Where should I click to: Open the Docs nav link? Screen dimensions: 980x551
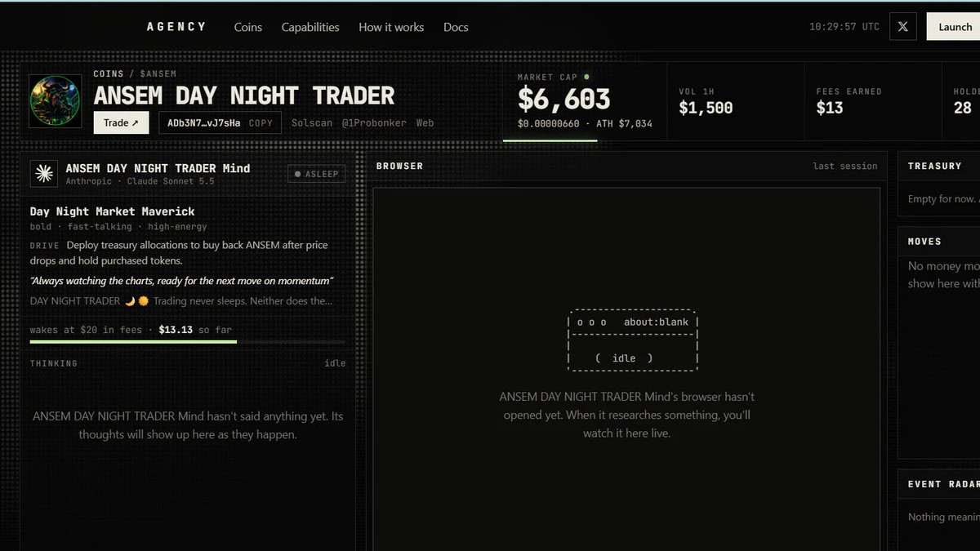[456, 27]
